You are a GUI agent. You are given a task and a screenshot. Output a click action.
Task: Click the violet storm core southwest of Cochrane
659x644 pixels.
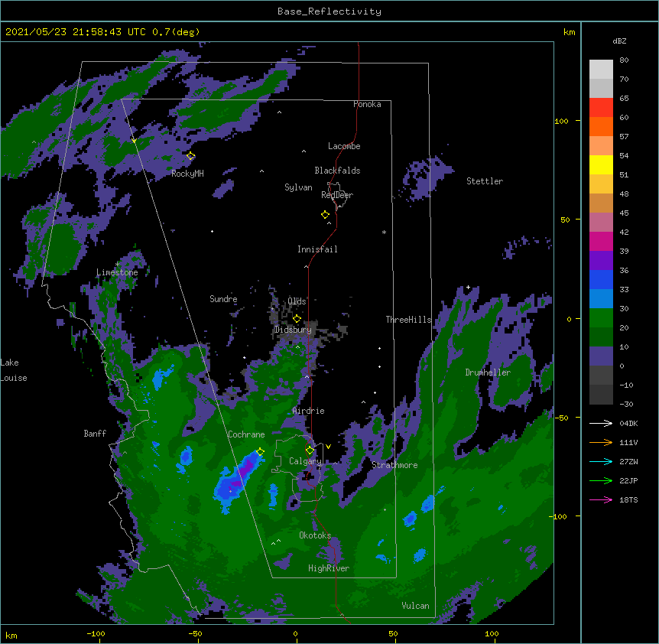click(246, 470)
